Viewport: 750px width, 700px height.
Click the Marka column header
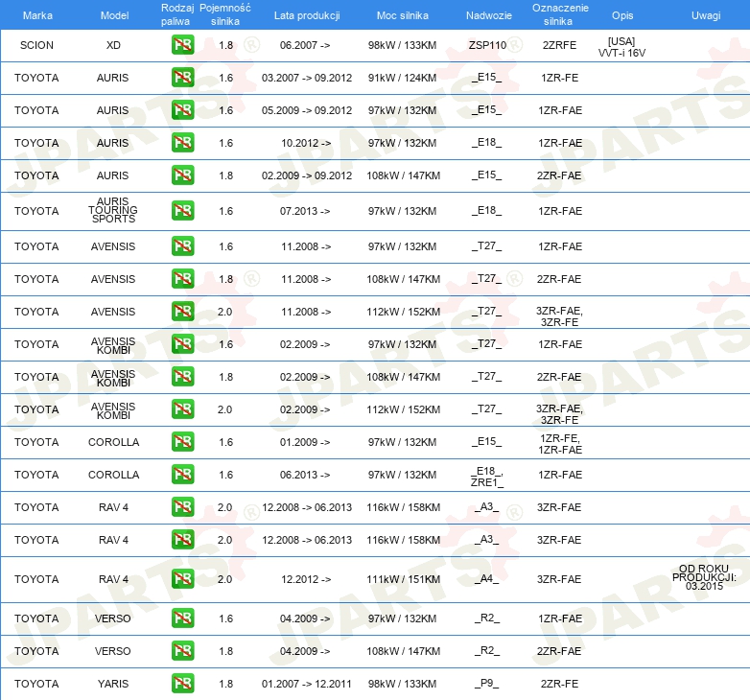coord(37,15)
